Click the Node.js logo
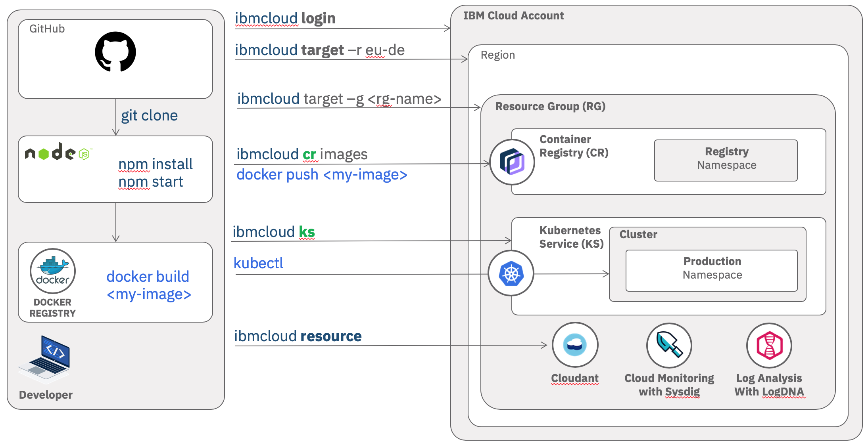Image resolution: width=868 pixels, height=447 pixels. click(x=59, y=152)
